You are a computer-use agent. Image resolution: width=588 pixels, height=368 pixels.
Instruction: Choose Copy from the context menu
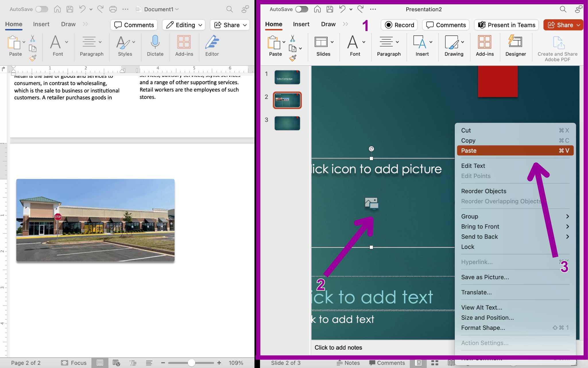tap(515, 141)
